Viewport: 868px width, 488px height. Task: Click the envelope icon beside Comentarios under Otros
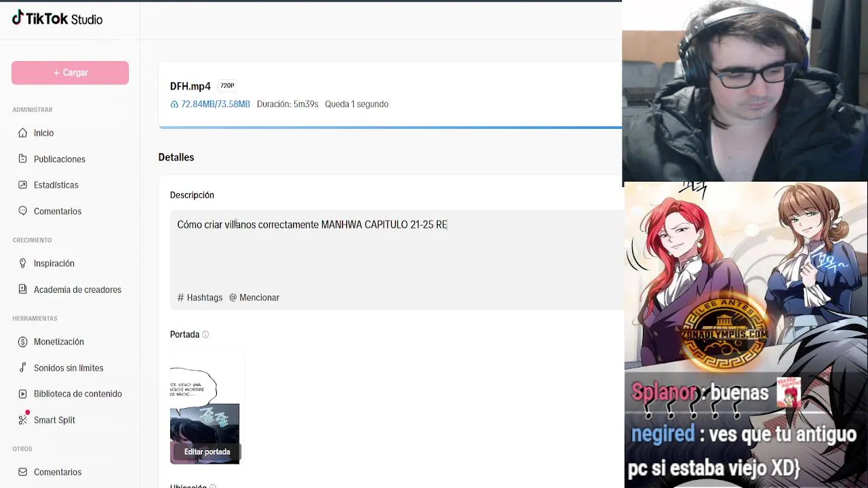[x=23, y=472]
